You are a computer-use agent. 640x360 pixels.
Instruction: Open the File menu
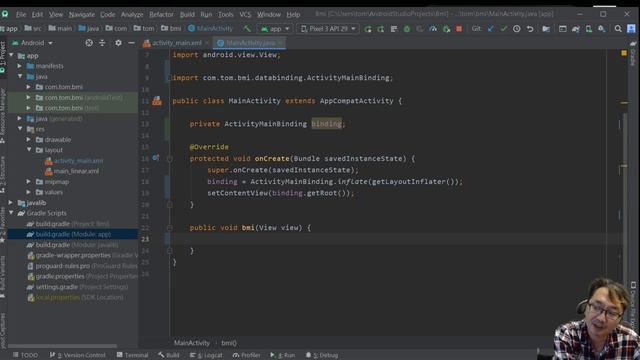tap(21, 14)
